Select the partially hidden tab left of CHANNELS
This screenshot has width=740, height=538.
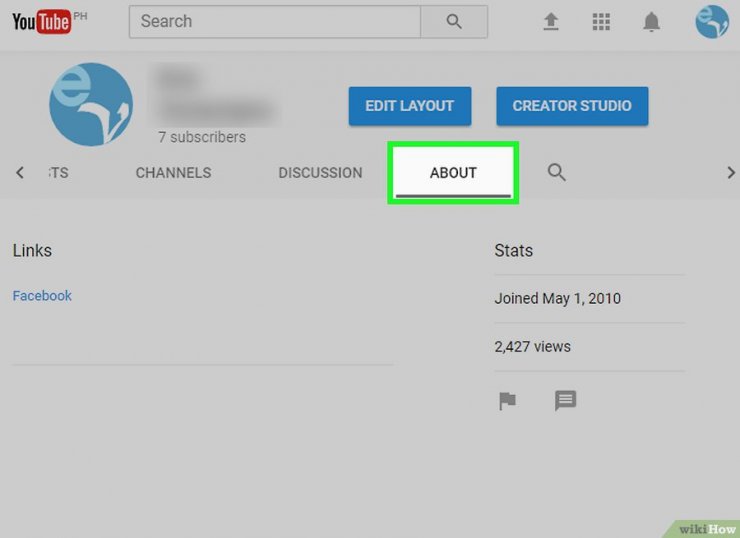click(57, 173)
